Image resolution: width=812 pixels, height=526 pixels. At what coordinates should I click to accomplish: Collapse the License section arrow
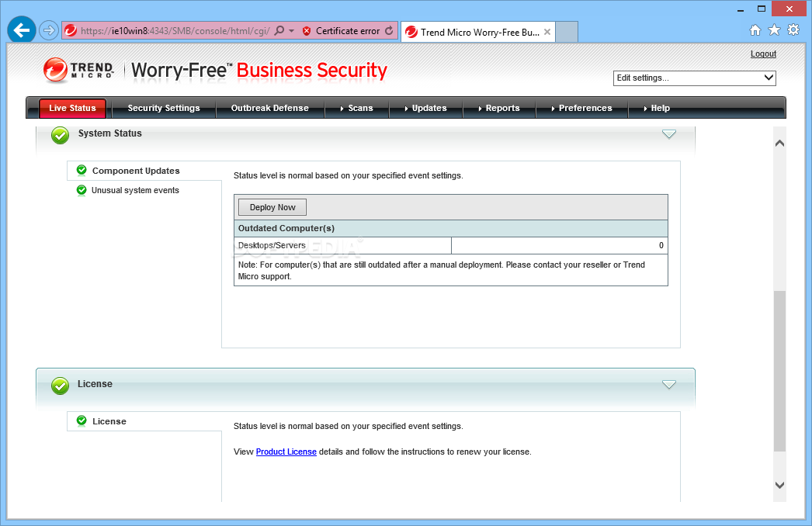pos(669,385)
